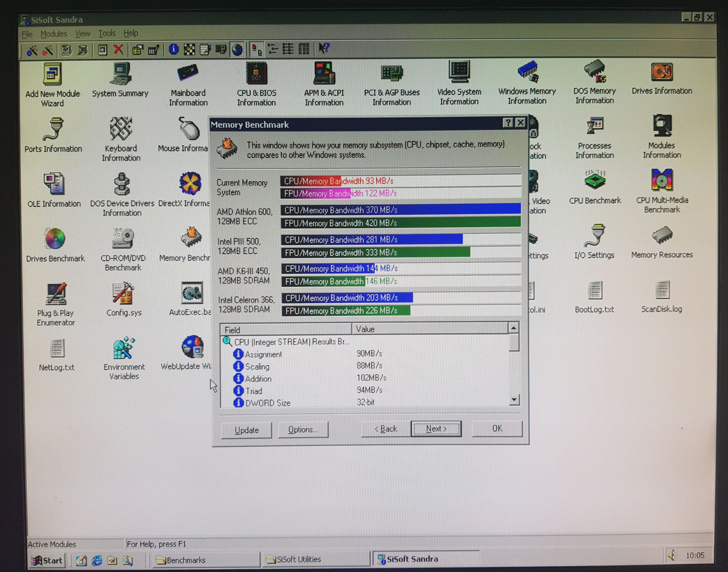Screen dimensions: 728x572
Task: Switch to details view toolbar icon
Action: pos(304,49)
